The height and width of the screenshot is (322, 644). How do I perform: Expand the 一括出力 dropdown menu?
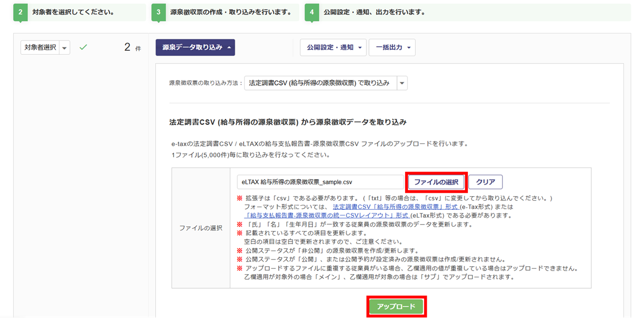coord(392,47)
